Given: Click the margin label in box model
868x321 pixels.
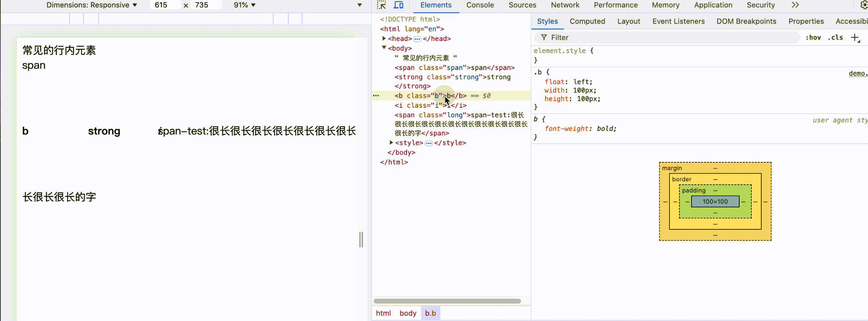Looking at the screenshot, I should (x=672, y=168).
